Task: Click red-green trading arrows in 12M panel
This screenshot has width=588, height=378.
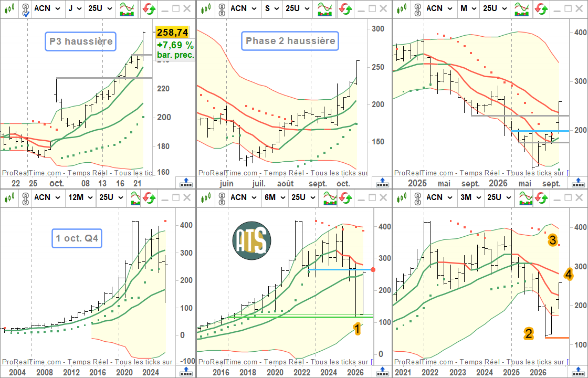Action: click(150, 197)
